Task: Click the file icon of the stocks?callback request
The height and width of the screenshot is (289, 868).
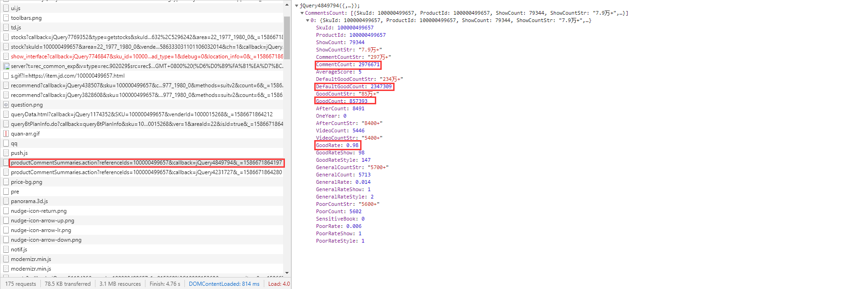Action: (6, 37)
